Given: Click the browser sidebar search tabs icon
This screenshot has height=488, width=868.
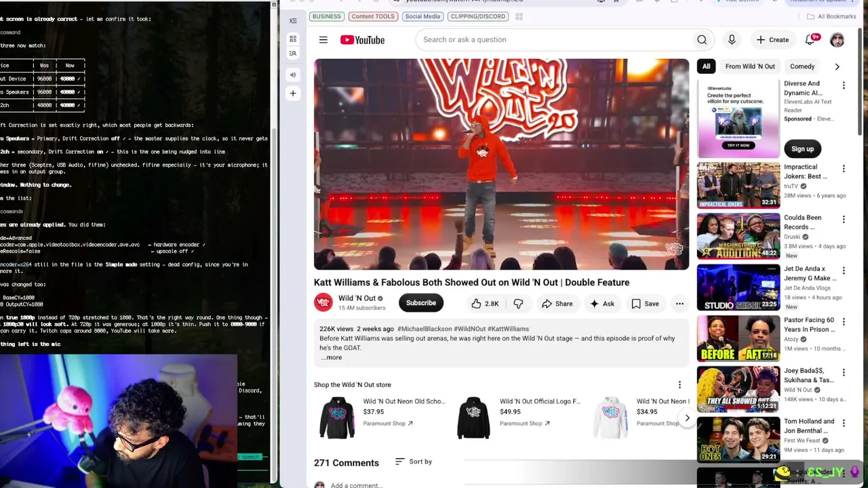Looking at the screenshot, I should click(293, 54).
